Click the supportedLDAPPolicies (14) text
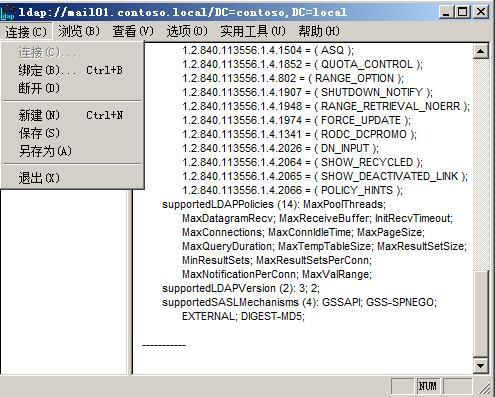The width and height of the screenshot is (495, 397). tap(230, 204)
